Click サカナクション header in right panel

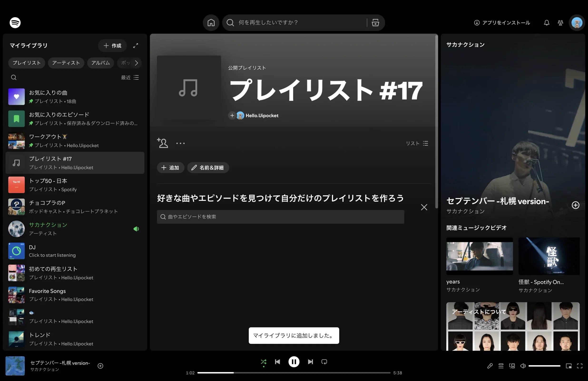coord(465,45)
